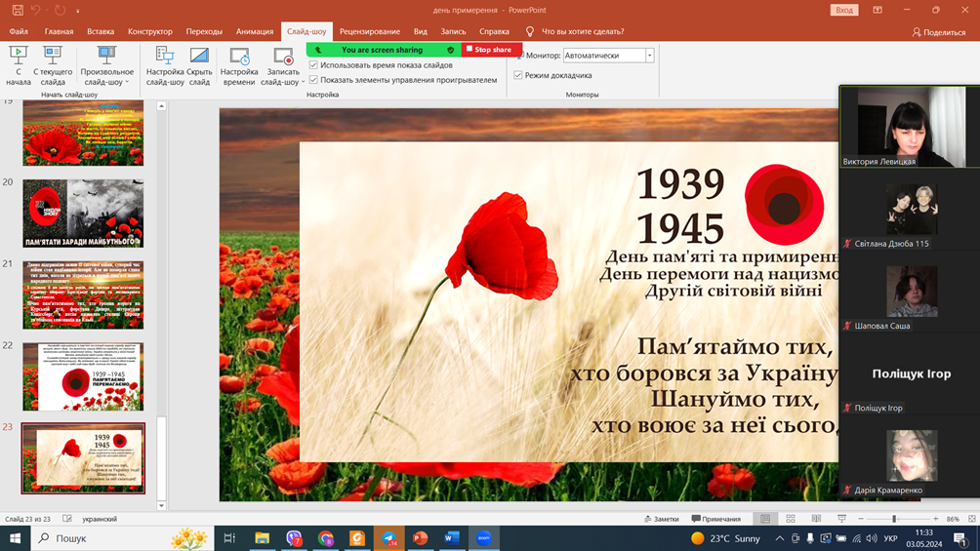Switch to the Главная tab
This screenshot has height=551, width=980.
[59, 31]
